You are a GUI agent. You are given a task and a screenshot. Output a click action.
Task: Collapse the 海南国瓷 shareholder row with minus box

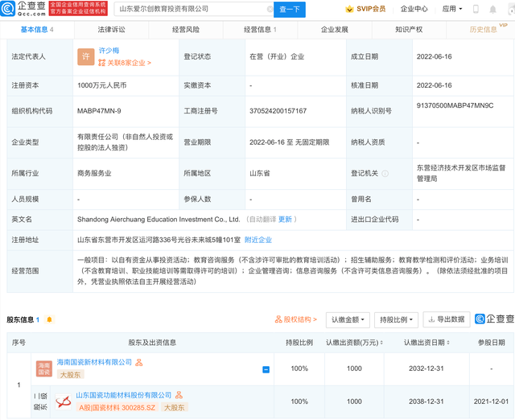point(266,369)
